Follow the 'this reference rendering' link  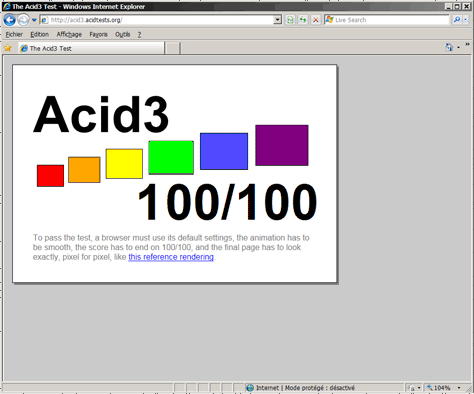click(x=171, y=257)
